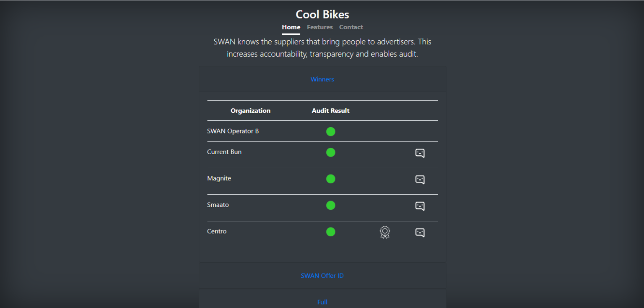Select the Home navigation tab
Viewport: 644px width, 308px height.
[291, 27]
